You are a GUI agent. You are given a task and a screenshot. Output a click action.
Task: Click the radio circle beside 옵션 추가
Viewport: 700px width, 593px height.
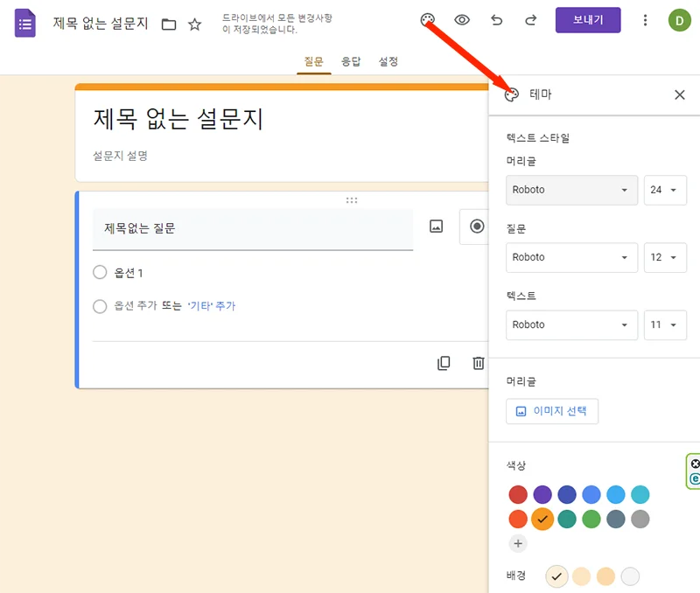(100, 306)
